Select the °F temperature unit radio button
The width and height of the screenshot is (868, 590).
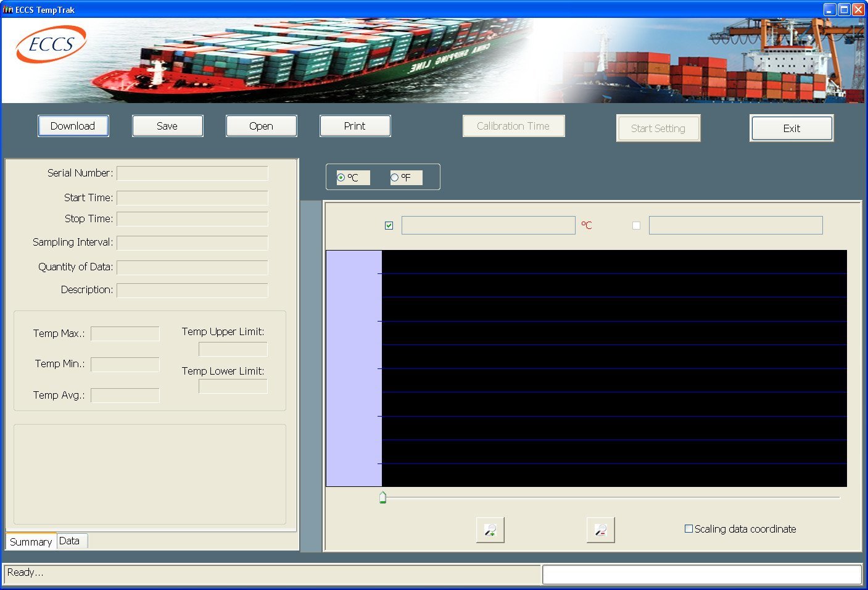[x=395, y=177]
